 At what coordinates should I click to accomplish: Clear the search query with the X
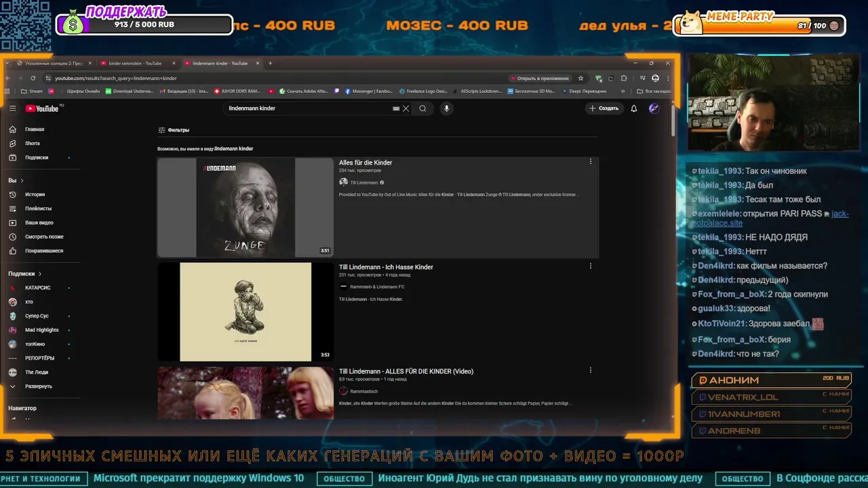pyautogui.click(x=406, y=108)
